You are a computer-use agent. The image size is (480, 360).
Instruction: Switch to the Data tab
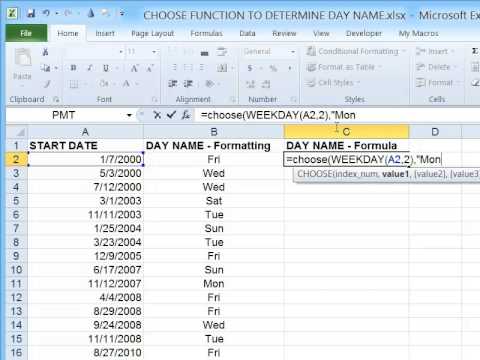click(x=247, y=33)
